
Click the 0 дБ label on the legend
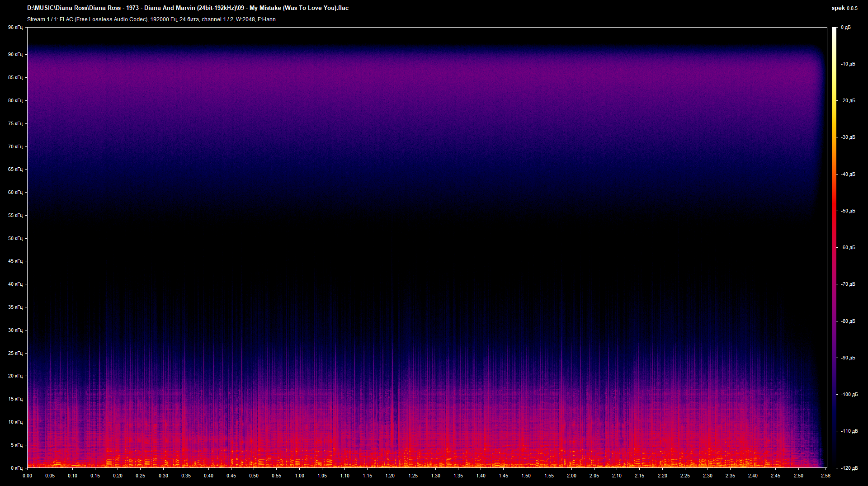(x=846, y=27)
